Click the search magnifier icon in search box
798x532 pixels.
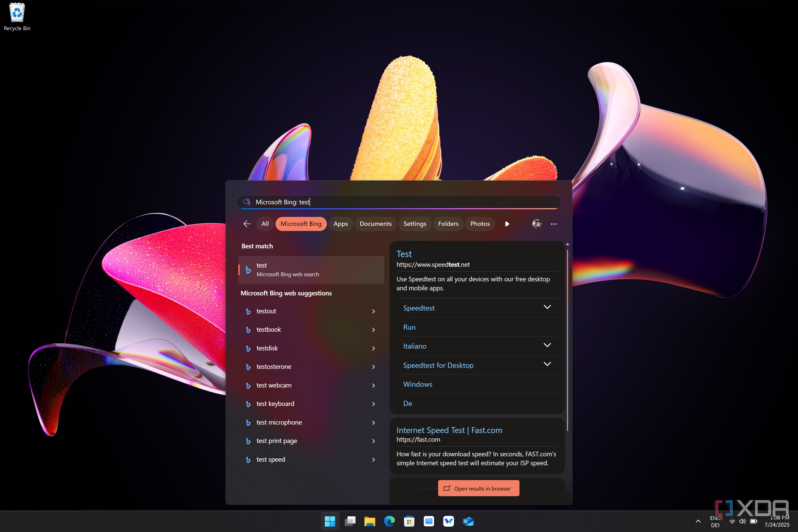point(247,202)
